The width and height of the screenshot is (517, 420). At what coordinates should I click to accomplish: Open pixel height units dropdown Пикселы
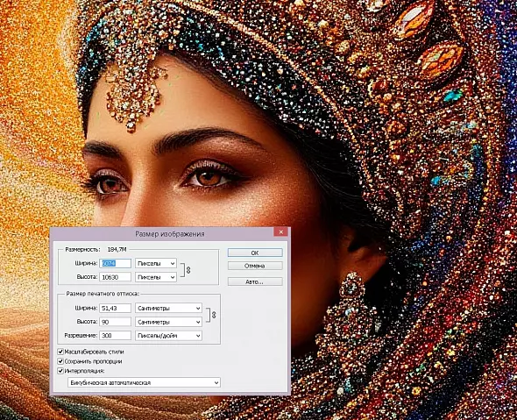click(156, 277)
